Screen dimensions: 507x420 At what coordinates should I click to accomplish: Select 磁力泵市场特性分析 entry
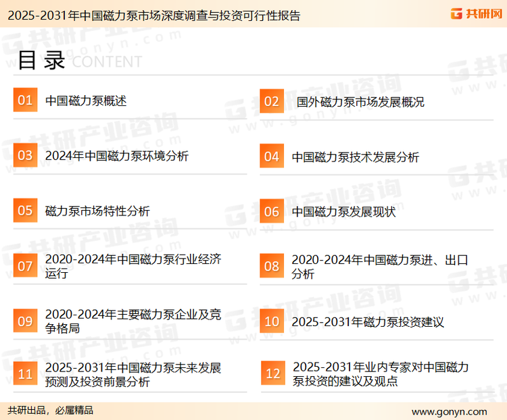(97, 211)
